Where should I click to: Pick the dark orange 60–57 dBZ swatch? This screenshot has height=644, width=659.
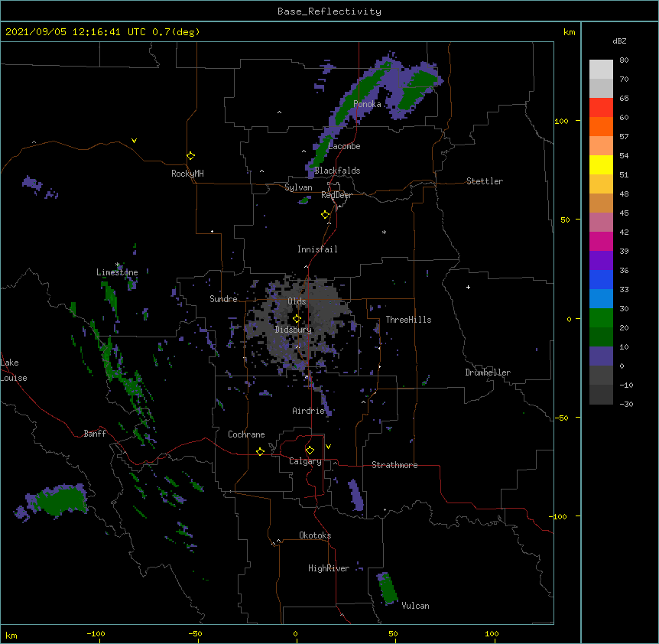point(601,126)
